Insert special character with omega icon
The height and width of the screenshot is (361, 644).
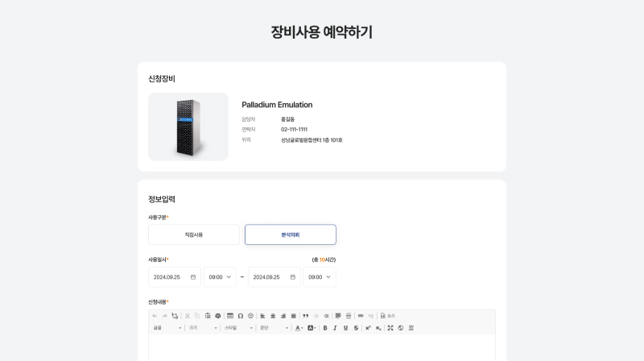pyautogui.click(x=240, y=316)
